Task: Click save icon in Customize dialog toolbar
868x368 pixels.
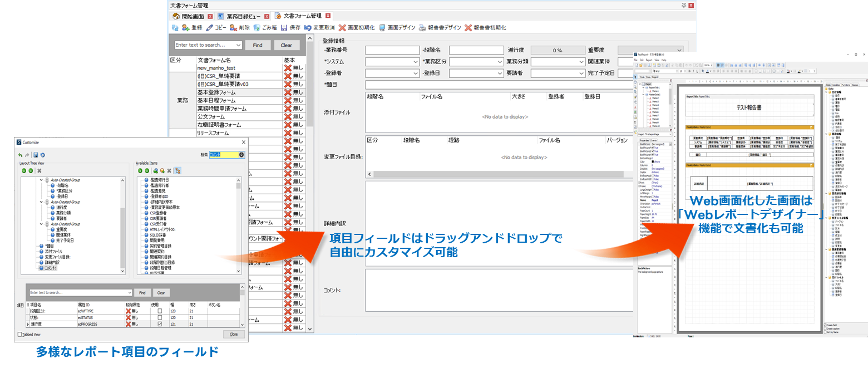Action: (36, 155)
